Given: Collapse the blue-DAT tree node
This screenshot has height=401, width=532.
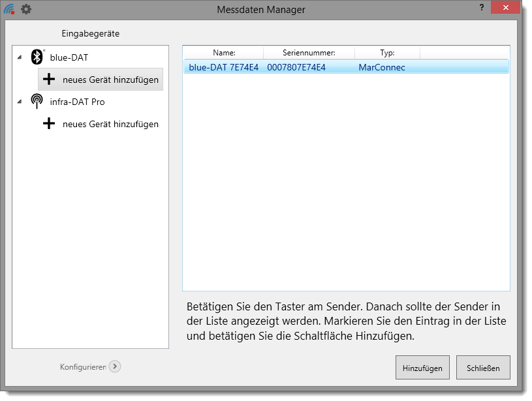Looking at the screenshot, I should tap(20, 57).
